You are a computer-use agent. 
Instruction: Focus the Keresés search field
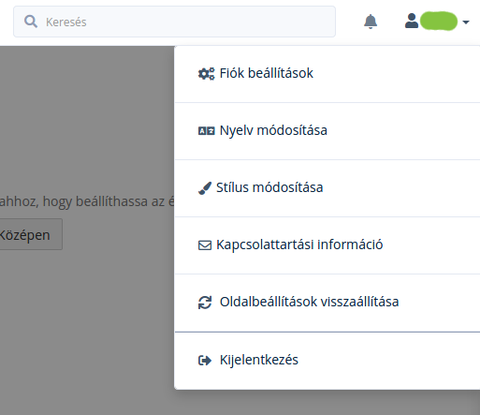tap(174, 22)
